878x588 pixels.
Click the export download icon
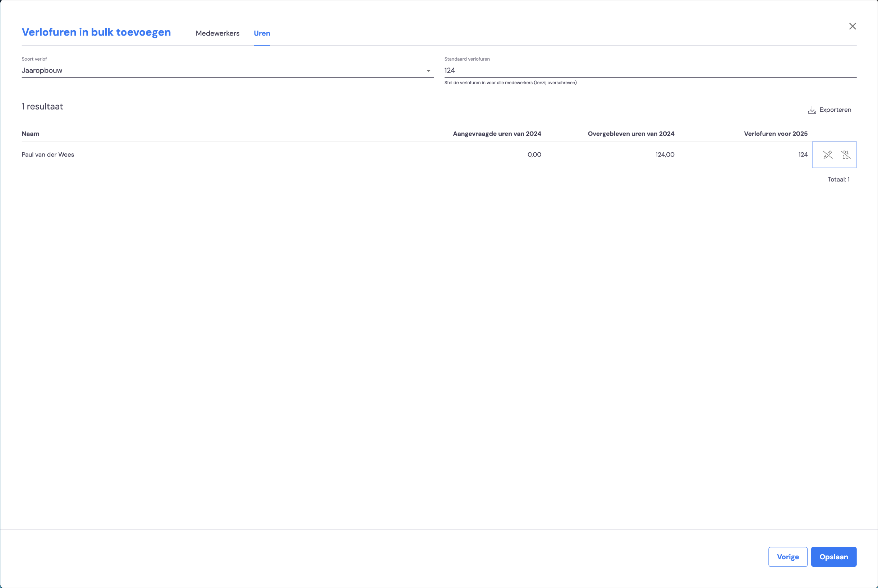pyautogui.click(x=812, y=110)
